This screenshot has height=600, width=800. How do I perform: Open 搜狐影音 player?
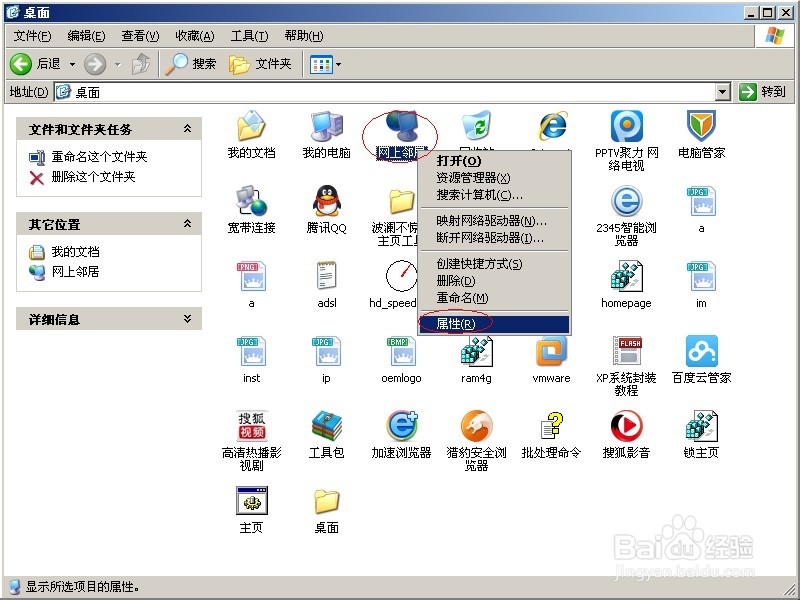pyautogui.click(x=625, y=430)
